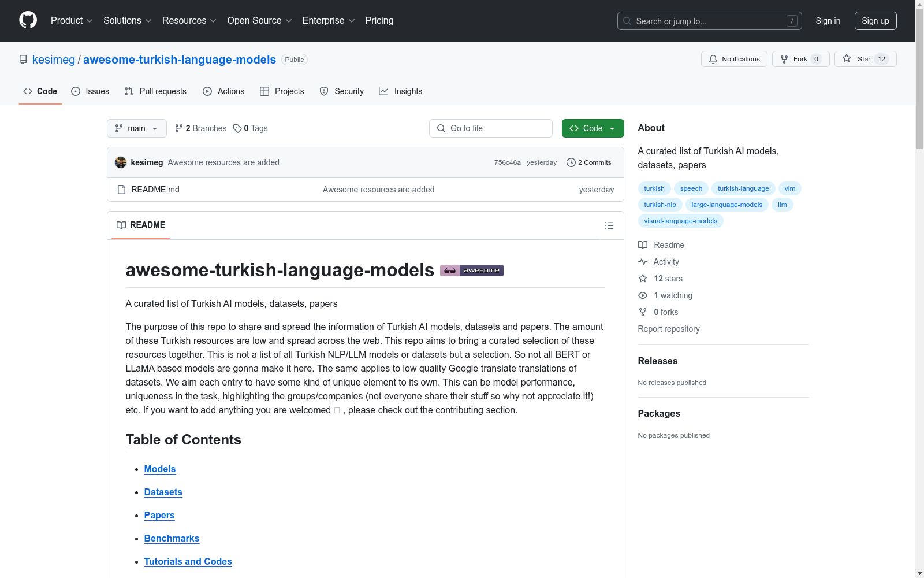The height and width of the screenshot is (578, 924).
Task: Click the turkish-nlp topic tag
Action: click(660, 205)
